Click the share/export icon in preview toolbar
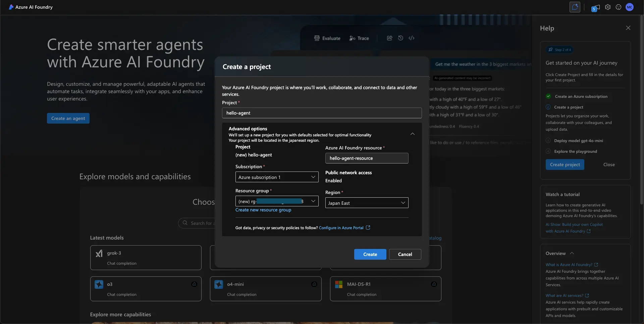The image size is (644, 324). [389, 38]
